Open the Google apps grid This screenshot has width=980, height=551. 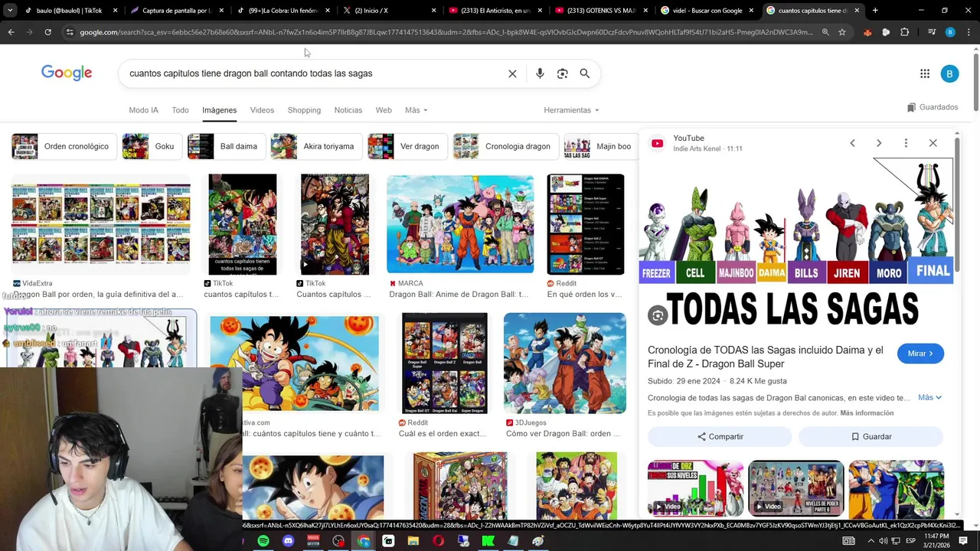pyautogui.click(x=925, y=73)
